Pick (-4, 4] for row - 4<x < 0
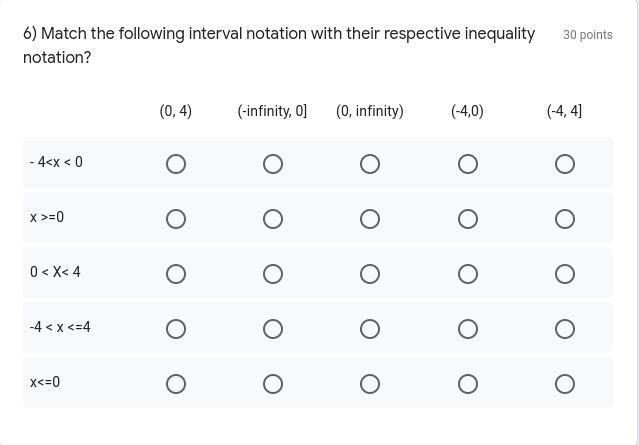Viewport: 639px width, 445px height. 565,164
